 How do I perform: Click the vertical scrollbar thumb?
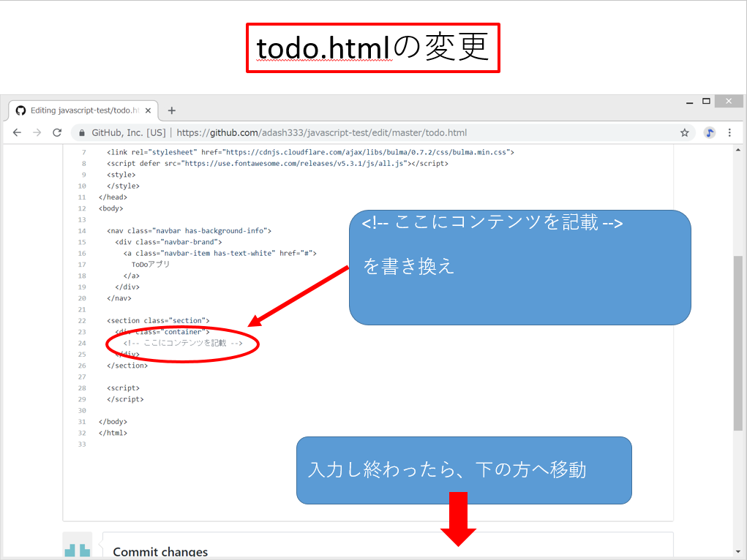(x=737, y=344)
